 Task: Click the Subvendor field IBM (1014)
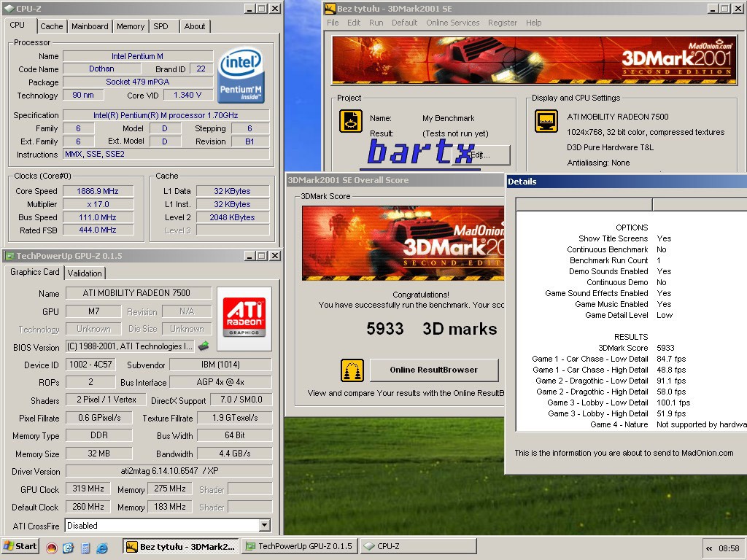coord(220,365)
